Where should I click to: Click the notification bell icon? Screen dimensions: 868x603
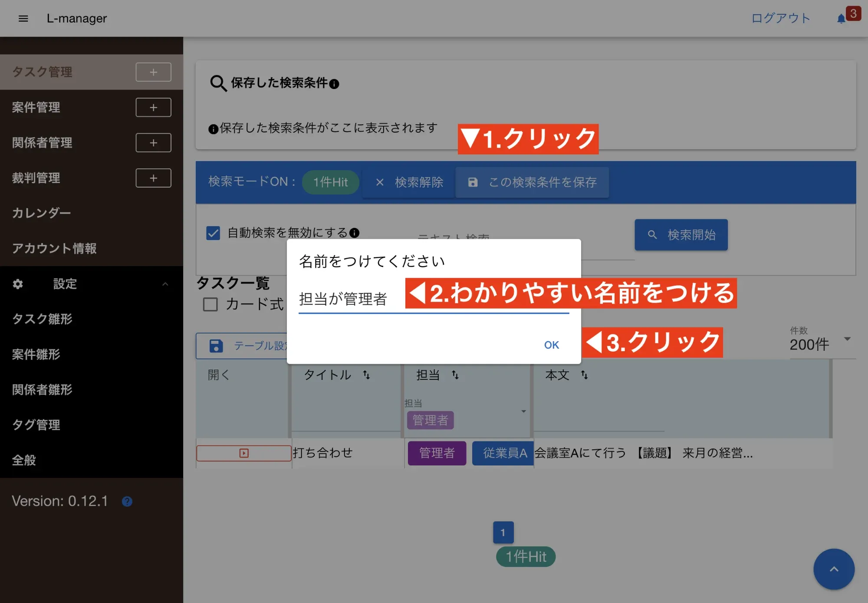coord(841,19)
